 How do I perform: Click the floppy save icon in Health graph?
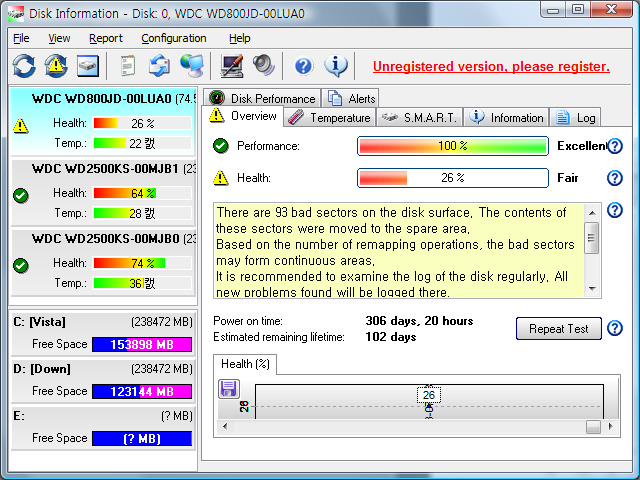pyautogui.click(x=229, y=389)
